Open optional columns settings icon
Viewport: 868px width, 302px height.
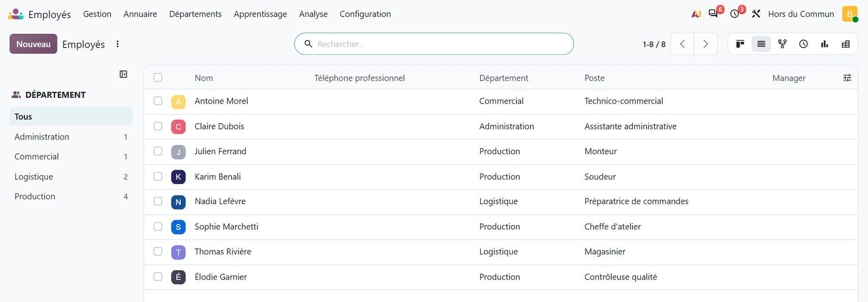(847, 78)
